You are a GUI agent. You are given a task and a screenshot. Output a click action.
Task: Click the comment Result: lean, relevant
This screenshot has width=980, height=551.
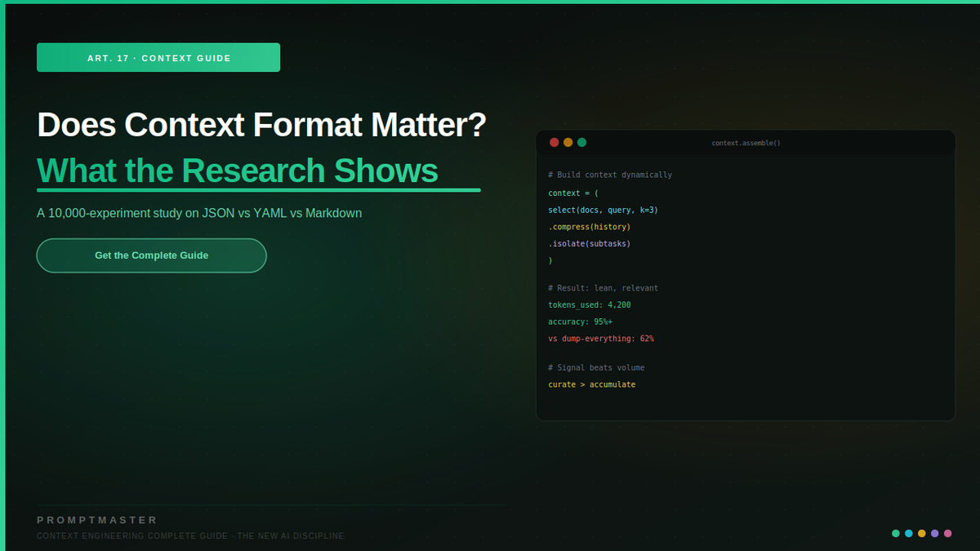click(x=603, y=288)
